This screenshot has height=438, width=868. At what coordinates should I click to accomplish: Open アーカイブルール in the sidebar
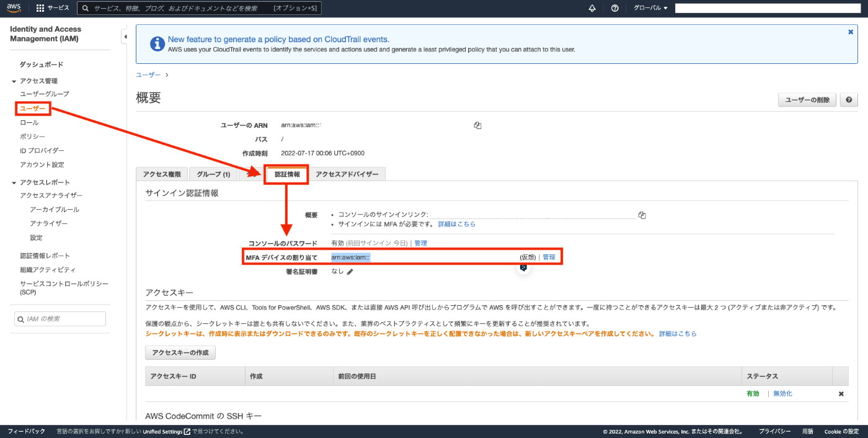[55, 210]
